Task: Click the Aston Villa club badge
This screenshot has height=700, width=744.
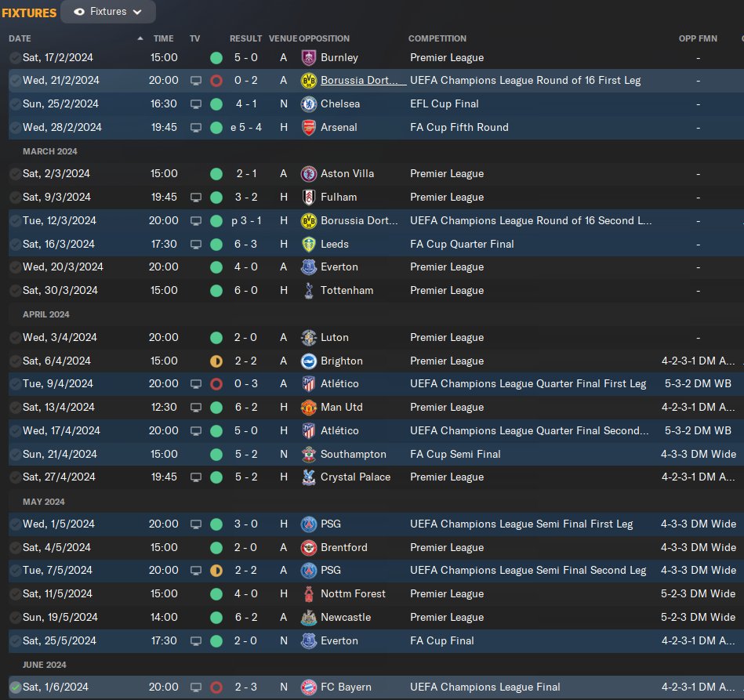Action: coord(309,174)
